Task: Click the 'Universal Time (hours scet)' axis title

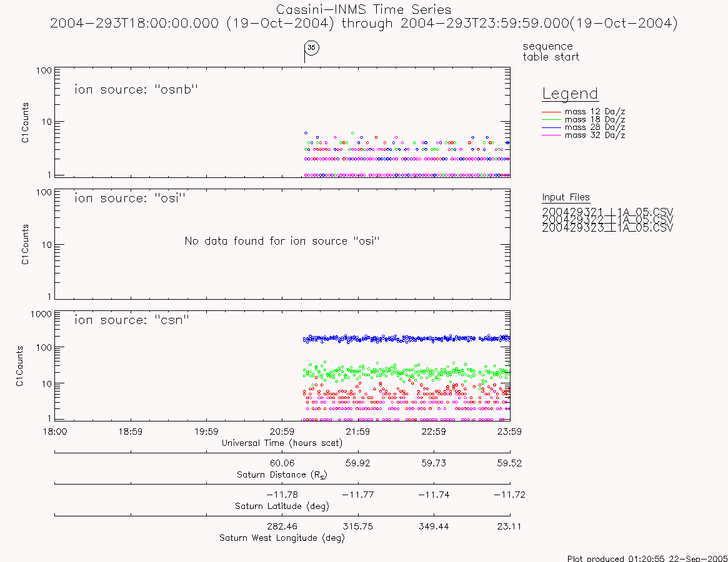Action: [x=282, y=443]
